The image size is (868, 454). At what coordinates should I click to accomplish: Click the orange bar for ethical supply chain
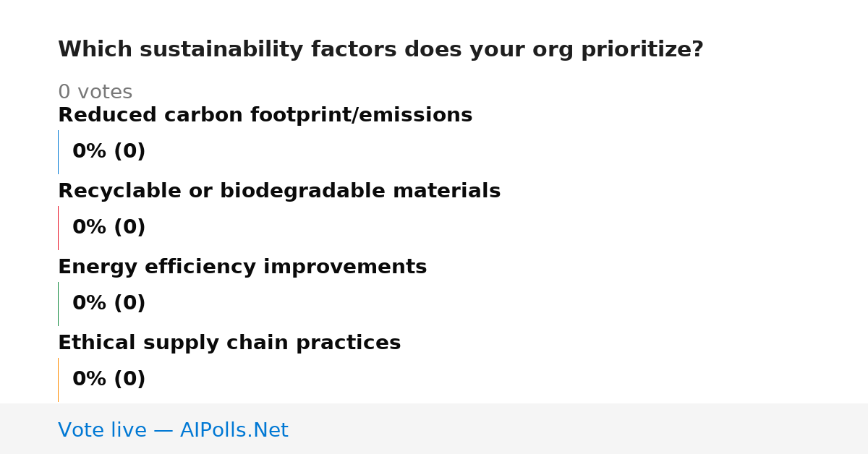click(x=59, y=380)
